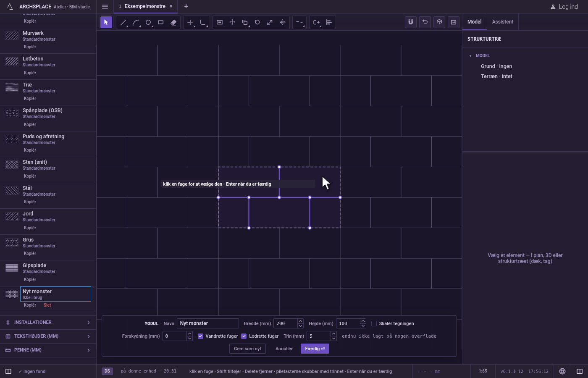Toggle the magnet snap icon
Image resolution: width=588 pixels, height=378 pixels.
(411, 22)
